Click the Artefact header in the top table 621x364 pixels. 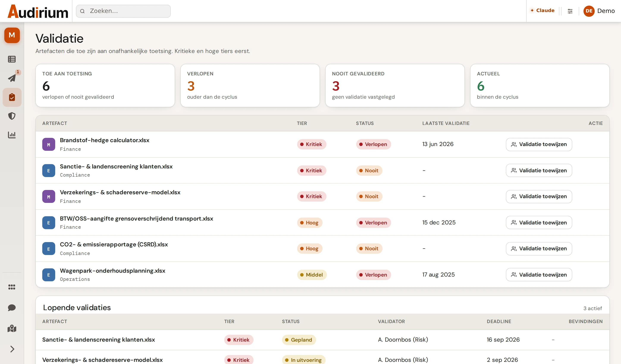pyautogui.click(x=55, y=123)
